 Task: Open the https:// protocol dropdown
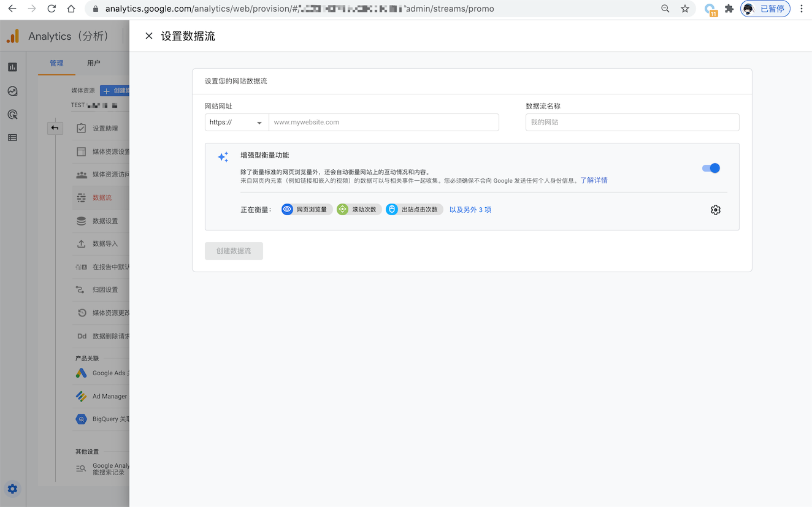pyautogui.click(x=236, y=122)
